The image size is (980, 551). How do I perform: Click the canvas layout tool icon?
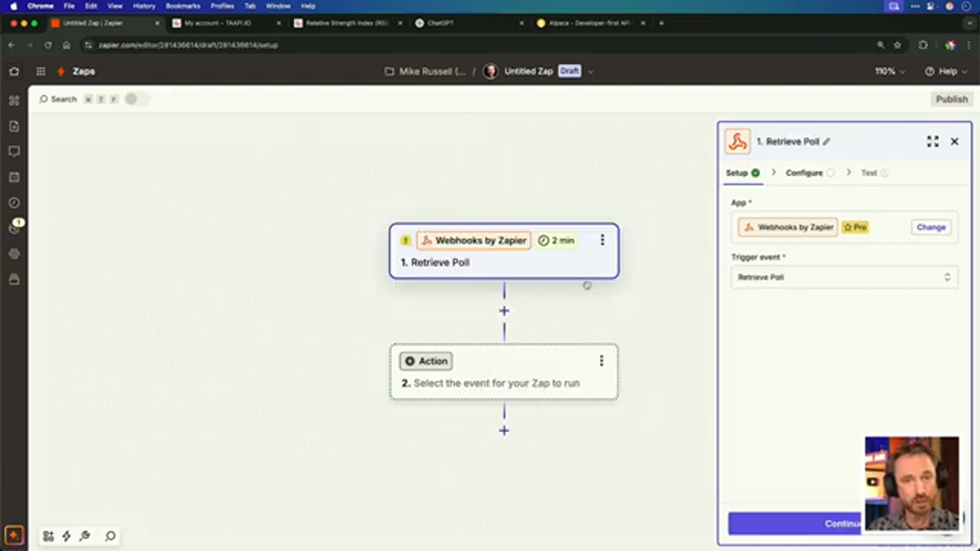pos(48,536)
